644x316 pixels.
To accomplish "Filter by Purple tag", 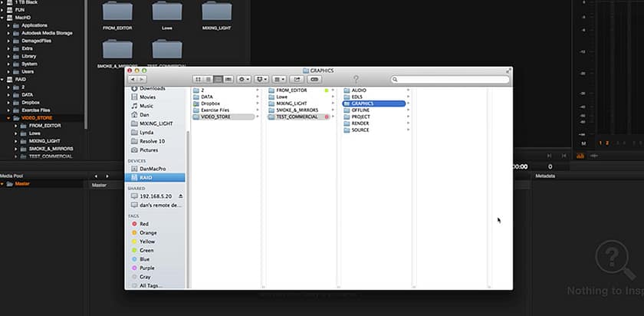I will tap(143, 268).
